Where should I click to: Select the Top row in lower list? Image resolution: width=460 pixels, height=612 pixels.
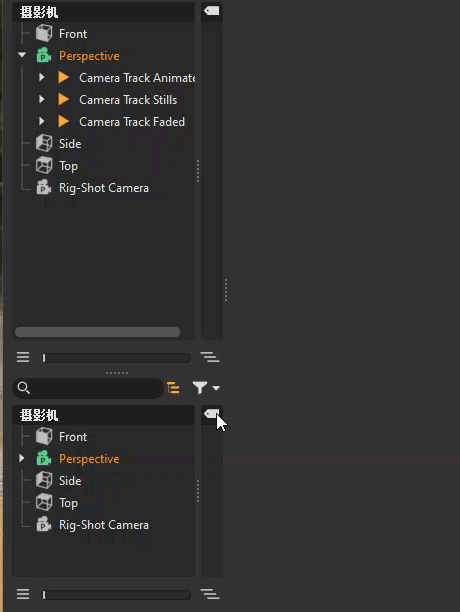click(103, 502)
